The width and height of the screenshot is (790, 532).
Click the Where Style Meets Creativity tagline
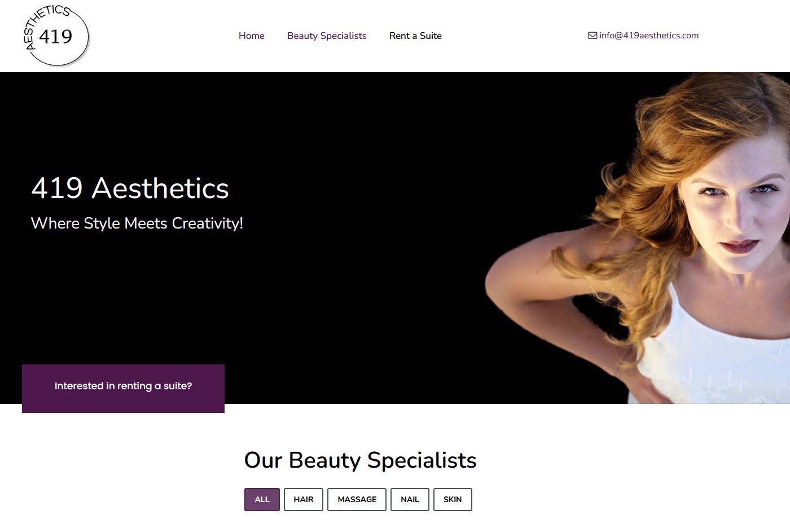tap(137, 223)
